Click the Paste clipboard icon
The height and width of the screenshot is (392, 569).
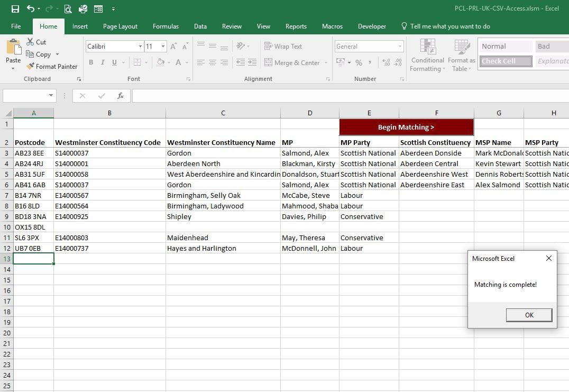click(x=13, y=46)
